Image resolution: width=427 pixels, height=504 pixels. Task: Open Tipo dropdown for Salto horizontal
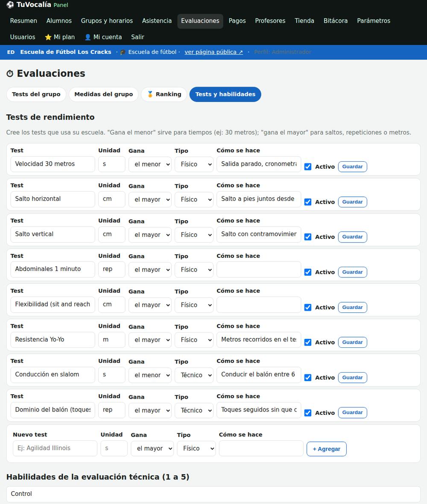click(x=194, y=200)
